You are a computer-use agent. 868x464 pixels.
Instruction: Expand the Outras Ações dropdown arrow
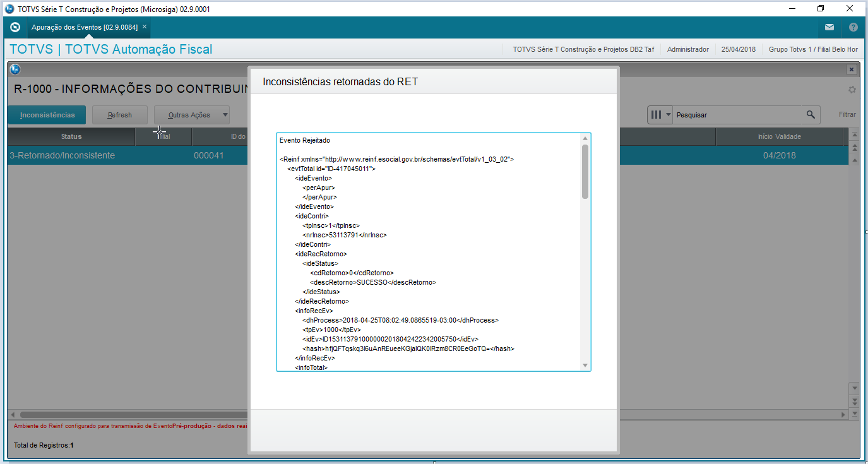click(225, 115)
